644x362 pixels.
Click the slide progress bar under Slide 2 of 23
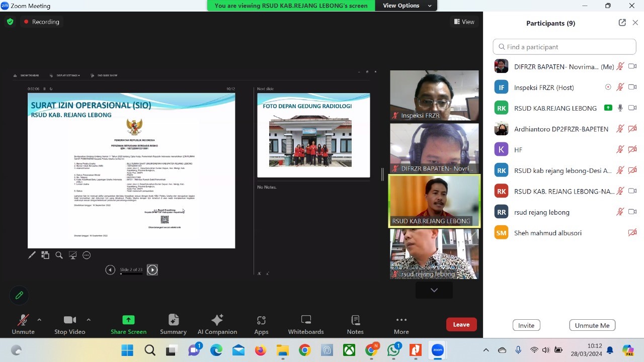(131, 274)
